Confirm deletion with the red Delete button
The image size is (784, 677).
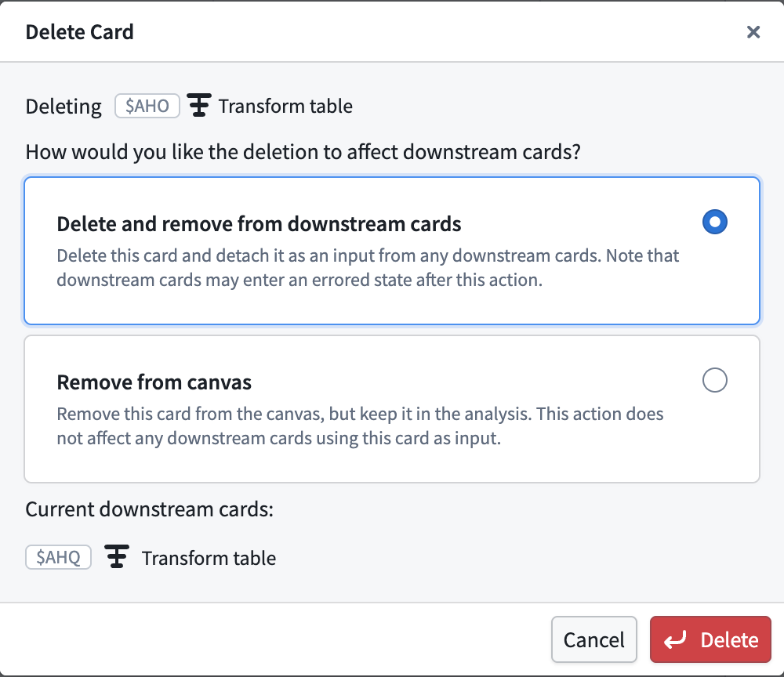[710, 639]
